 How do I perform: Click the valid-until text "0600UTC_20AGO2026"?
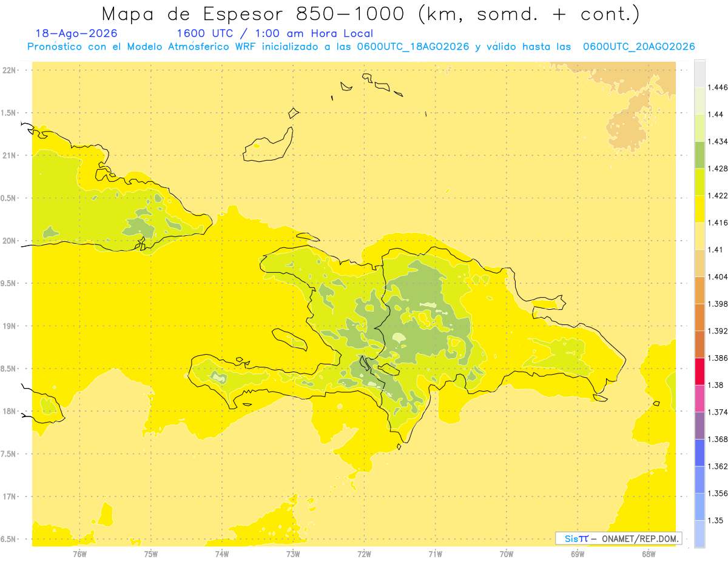coord(639,47)
